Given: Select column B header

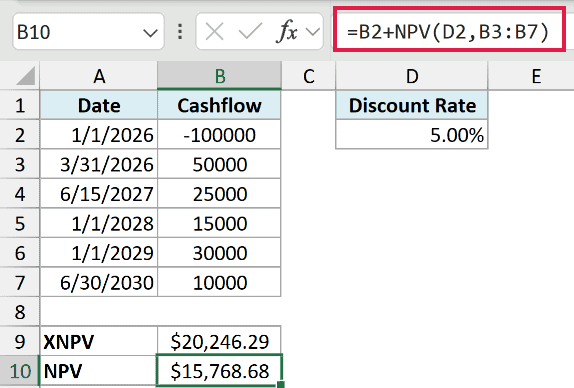Looking at the screenshot, I should [220, 76].
